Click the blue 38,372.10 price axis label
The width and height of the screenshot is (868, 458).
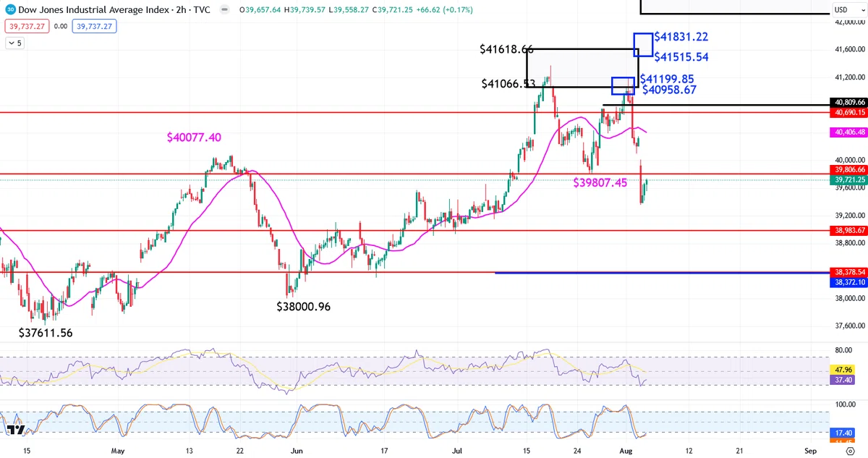tap(849, 281)
